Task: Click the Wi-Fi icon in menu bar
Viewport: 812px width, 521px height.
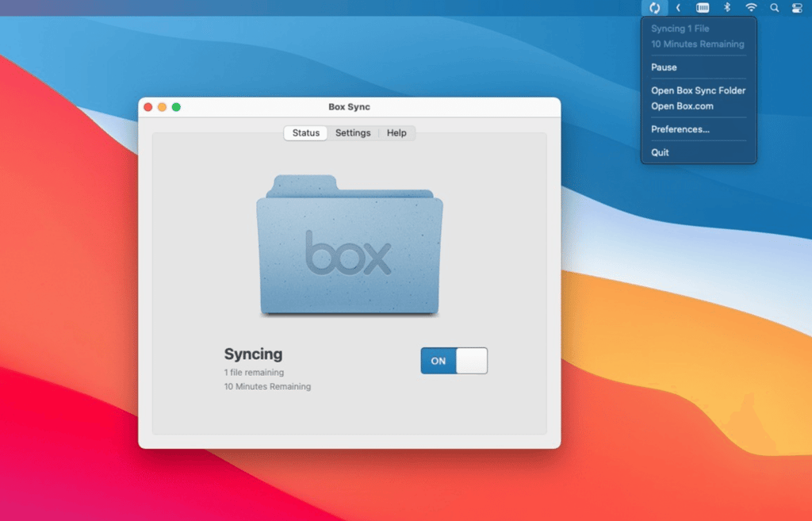Action: pos(750,8)
